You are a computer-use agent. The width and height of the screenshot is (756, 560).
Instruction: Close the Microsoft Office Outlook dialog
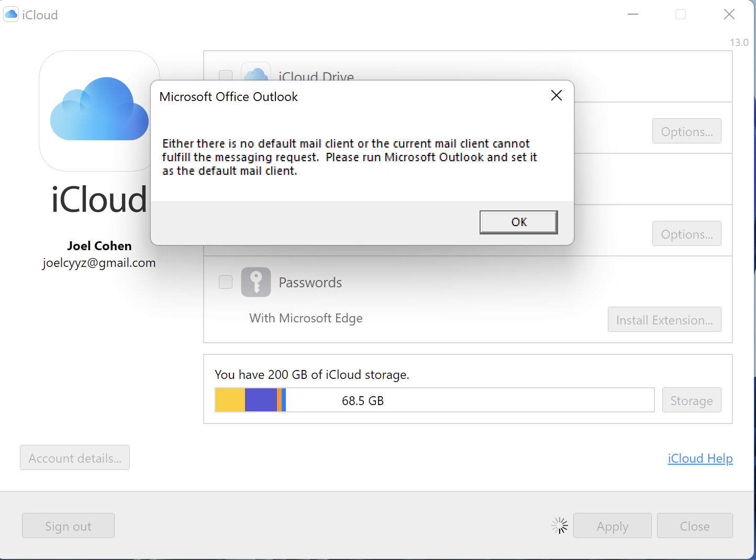557,95
